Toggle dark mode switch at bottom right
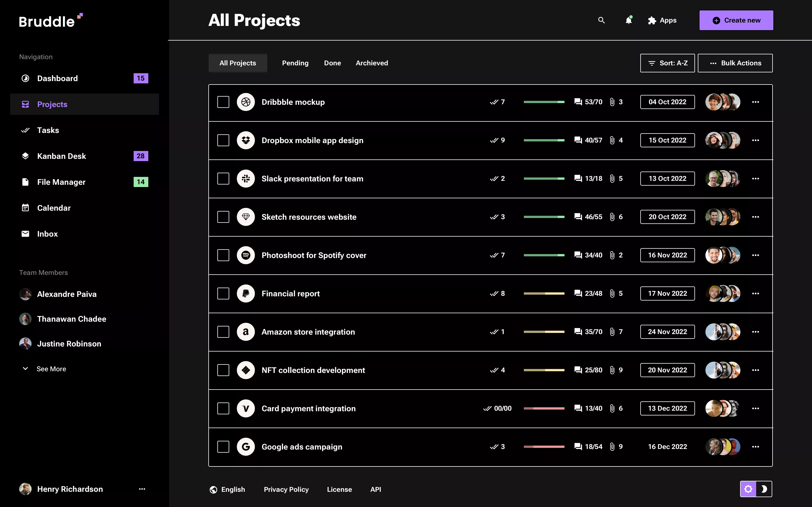 pos(764,489)
